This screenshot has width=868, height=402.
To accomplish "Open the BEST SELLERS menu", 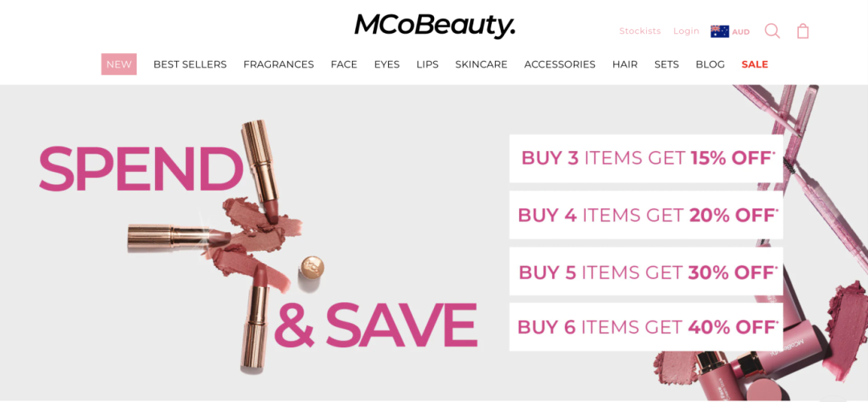I will (190, 64).
